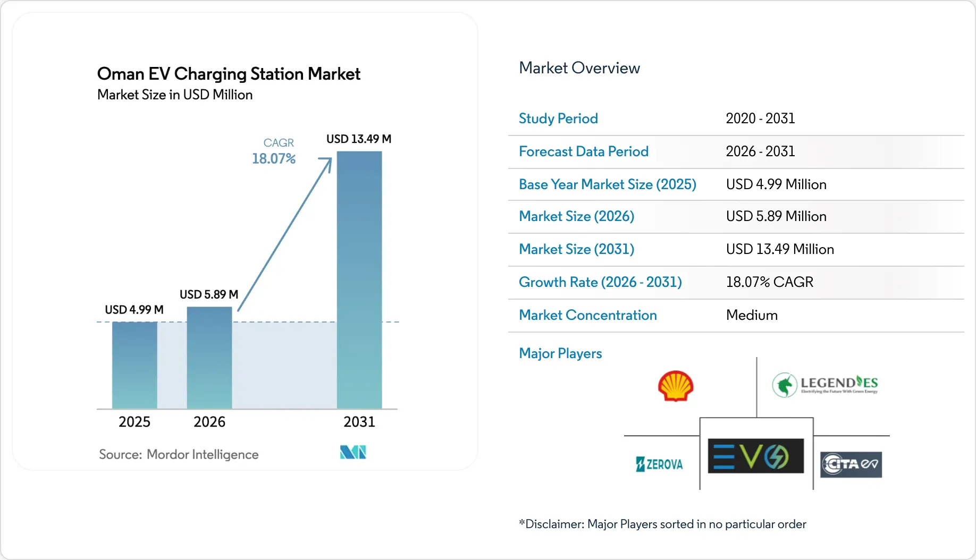Click the Source: Mordor Intelligence text
The image size is (976, 560).
coord(179,454)
